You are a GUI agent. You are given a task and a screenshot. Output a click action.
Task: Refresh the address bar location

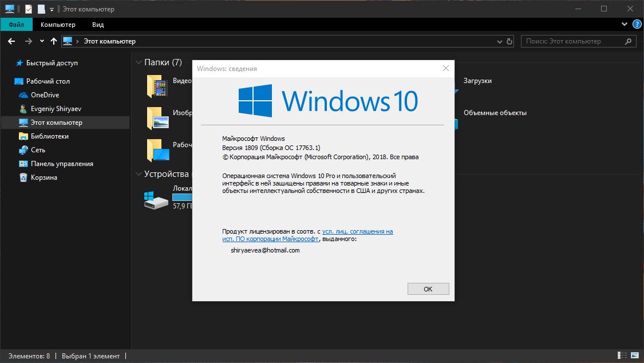coord(509,41)
